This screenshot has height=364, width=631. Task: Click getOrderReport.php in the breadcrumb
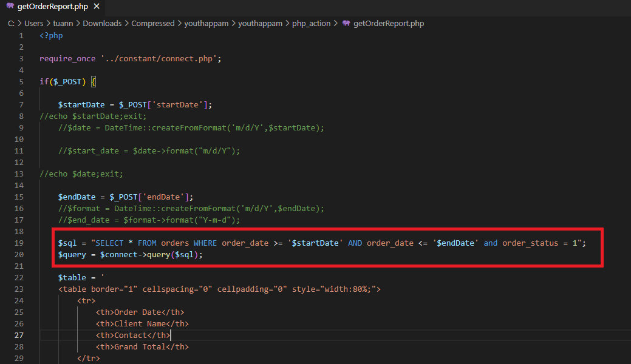[389, 23]
